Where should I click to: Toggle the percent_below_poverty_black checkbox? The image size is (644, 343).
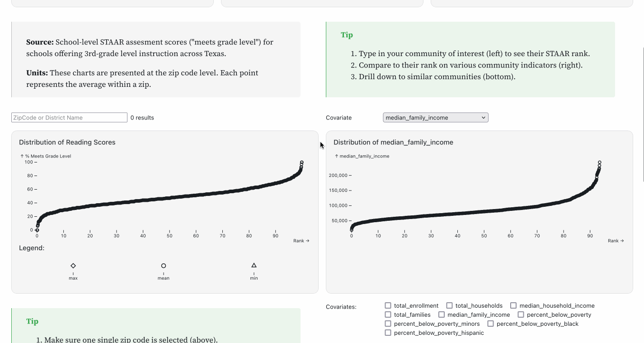click(x=490, y=324)
